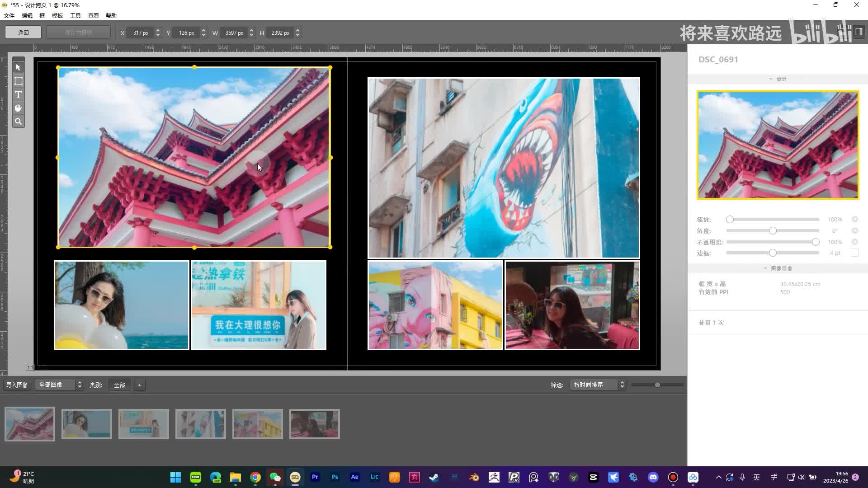Click the border color box next to 边框
Screen dimensions: 868x488
[x=854, y=253]
